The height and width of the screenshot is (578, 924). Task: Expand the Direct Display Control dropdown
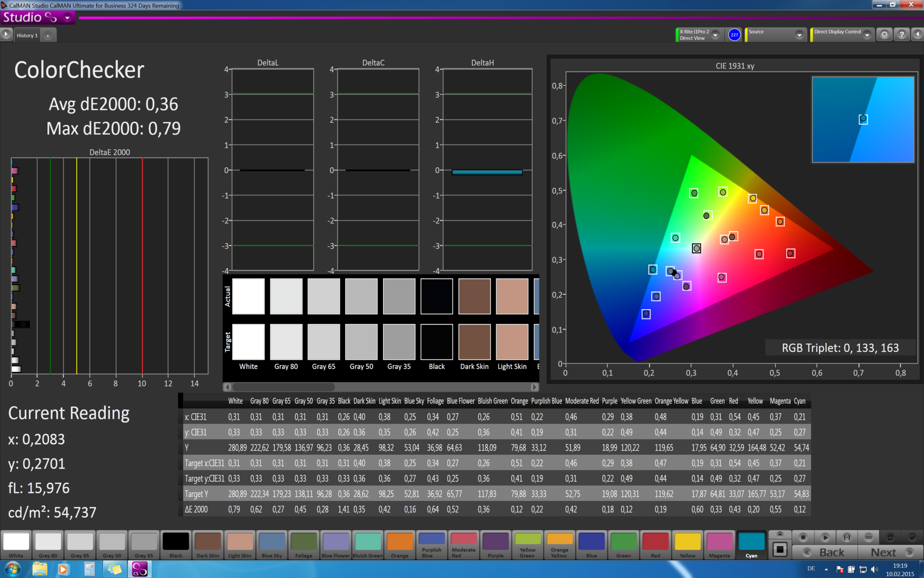(x=867, y=35)
